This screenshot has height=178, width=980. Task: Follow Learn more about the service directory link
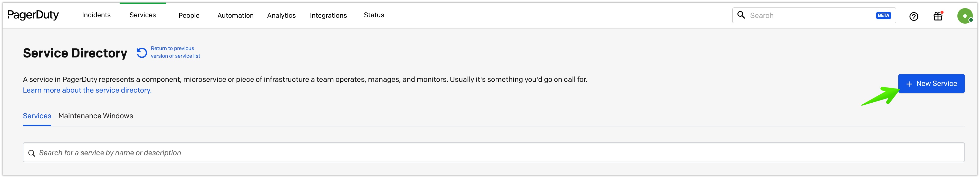(87, 90)
